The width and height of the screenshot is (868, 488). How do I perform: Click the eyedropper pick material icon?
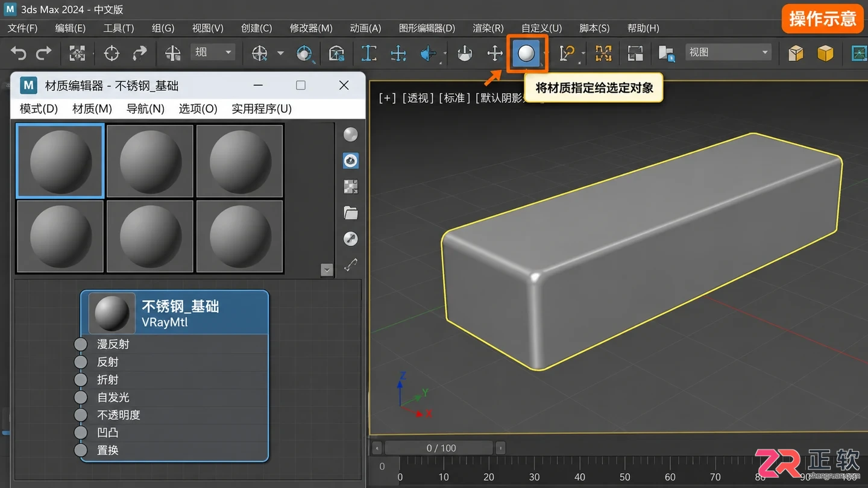tap(350, 264)
